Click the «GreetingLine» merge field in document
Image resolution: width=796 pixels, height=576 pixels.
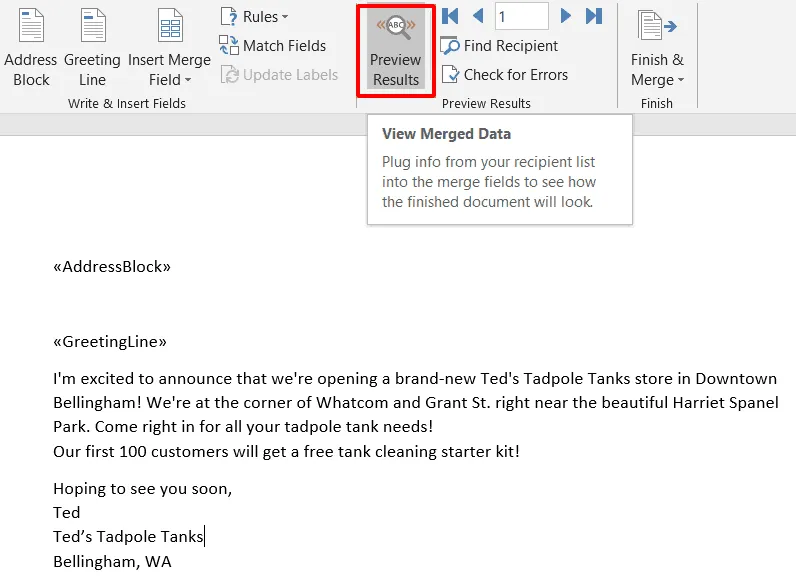[x=110, y=342]
